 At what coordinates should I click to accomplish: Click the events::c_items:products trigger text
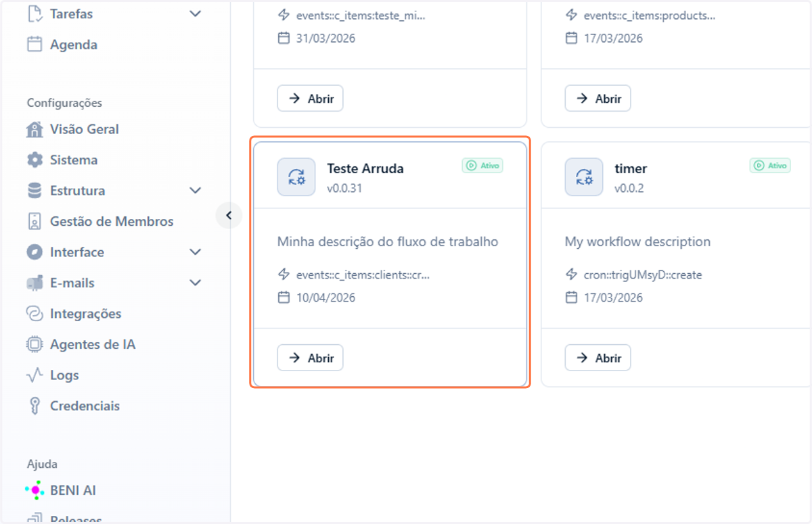(650, 16)
